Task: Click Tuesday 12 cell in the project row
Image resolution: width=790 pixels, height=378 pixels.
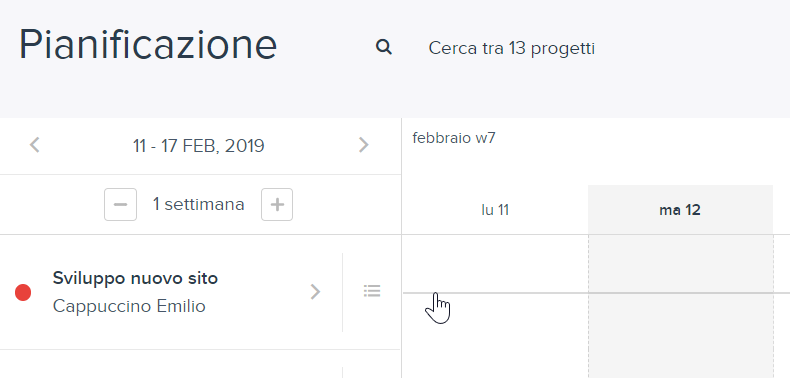Action: 681,292
